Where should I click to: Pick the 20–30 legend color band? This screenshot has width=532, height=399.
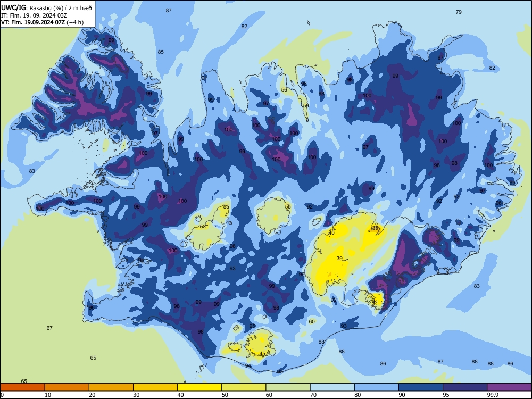[111, 387]
